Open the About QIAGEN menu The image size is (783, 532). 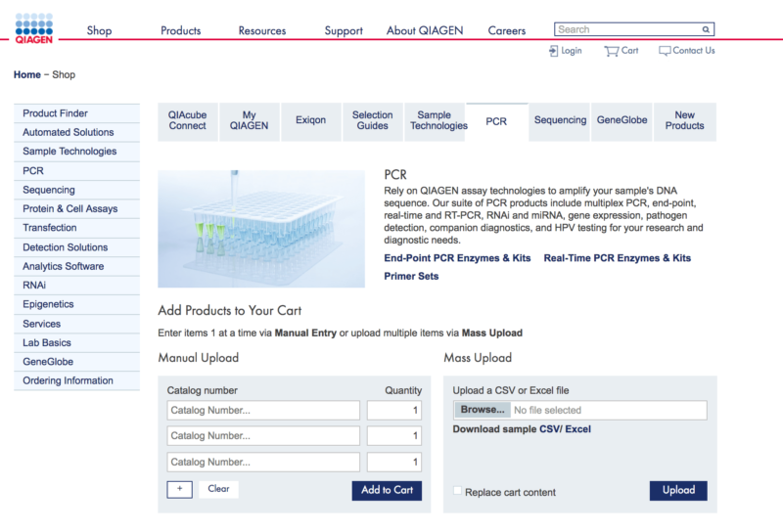pos(425,30)
